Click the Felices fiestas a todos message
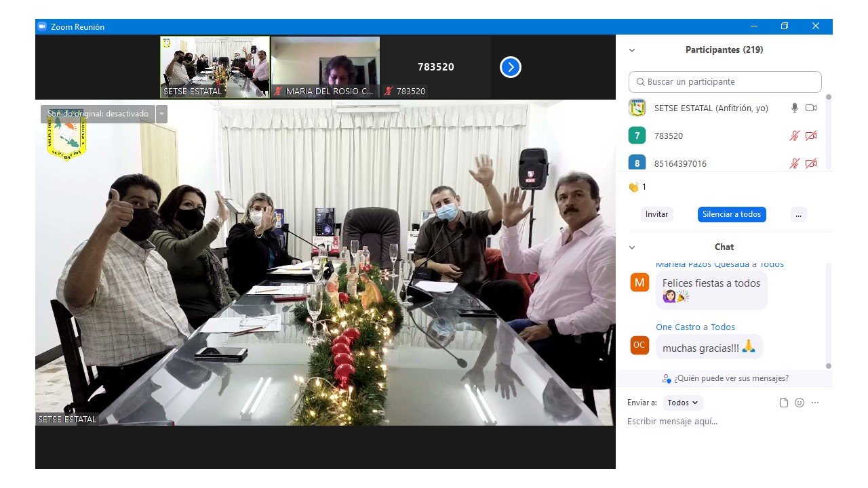868x488 pixels. [x=711, y=290]
